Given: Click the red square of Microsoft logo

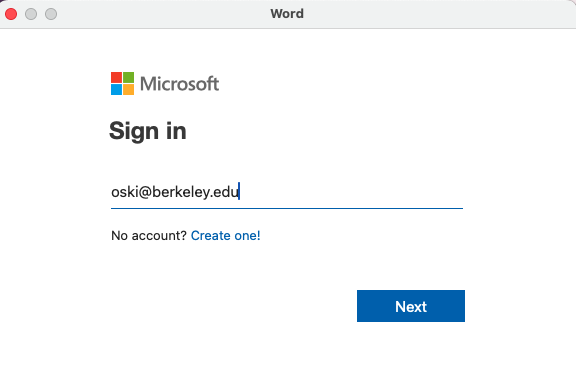Looking at the screenshot, I should (116, 77).
